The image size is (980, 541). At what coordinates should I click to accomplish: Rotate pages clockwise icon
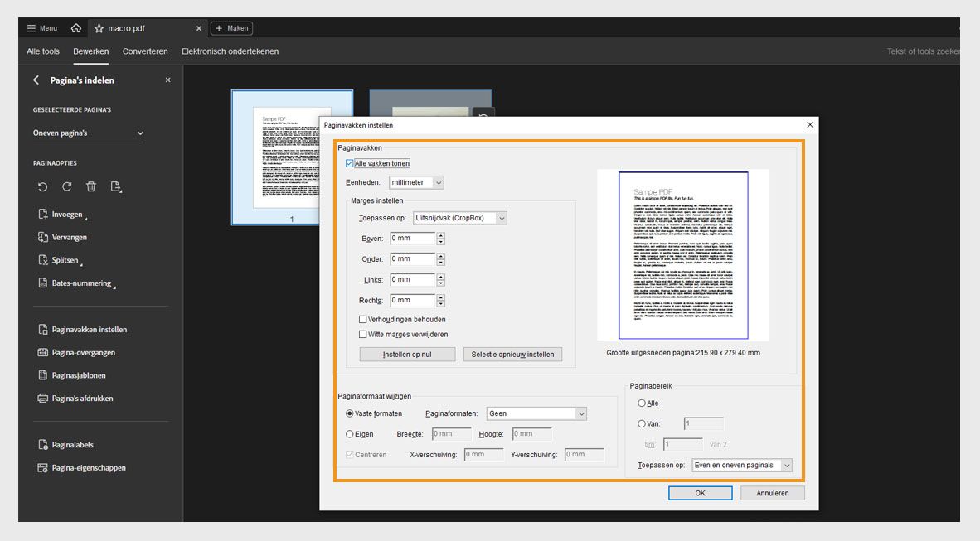point(67,186)
